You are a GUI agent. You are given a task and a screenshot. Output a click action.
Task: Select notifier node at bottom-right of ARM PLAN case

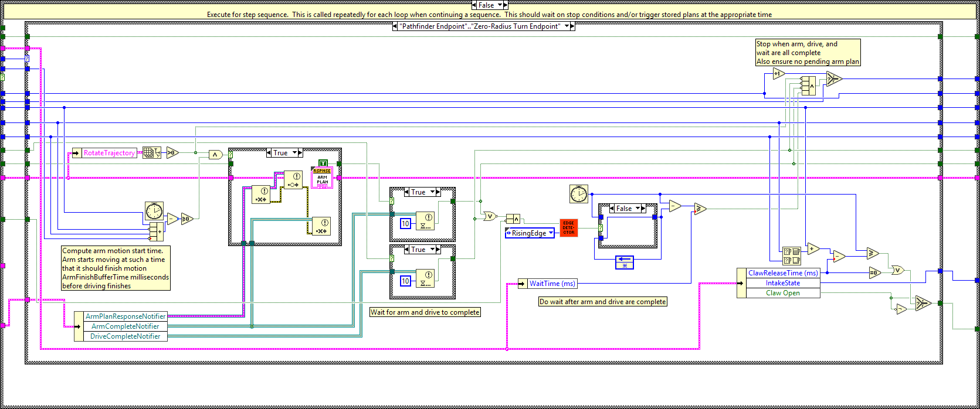321,226
